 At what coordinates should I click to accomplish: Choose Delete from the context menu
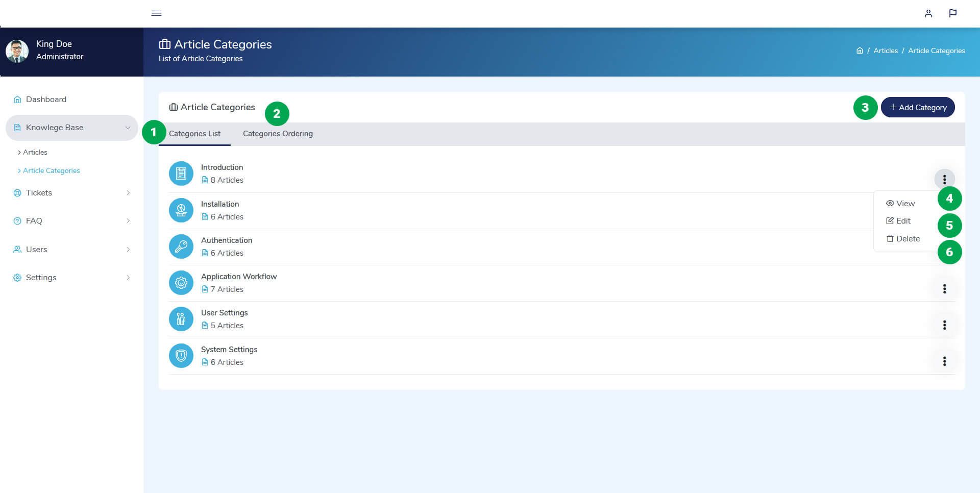903,238
